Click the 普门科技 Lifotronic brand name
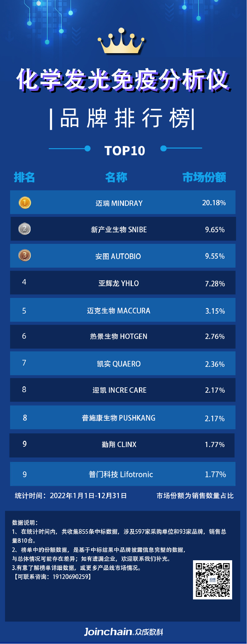This screenshot has height=644, width=247. click(121, 474)
